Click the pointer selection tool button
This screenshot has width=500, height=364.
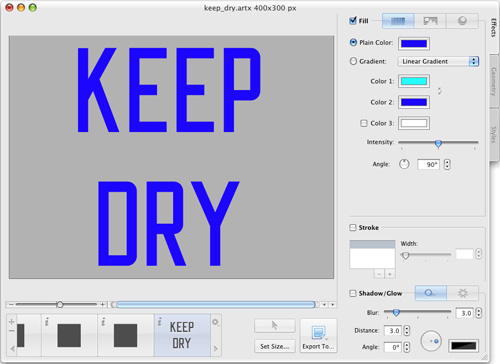(x=275, y=325)
